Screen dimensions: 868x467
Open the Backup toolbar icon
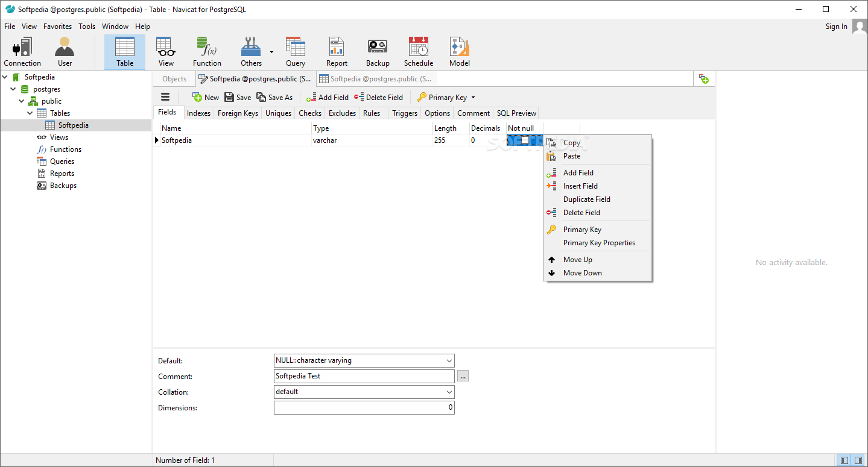(x=378, y=52)
